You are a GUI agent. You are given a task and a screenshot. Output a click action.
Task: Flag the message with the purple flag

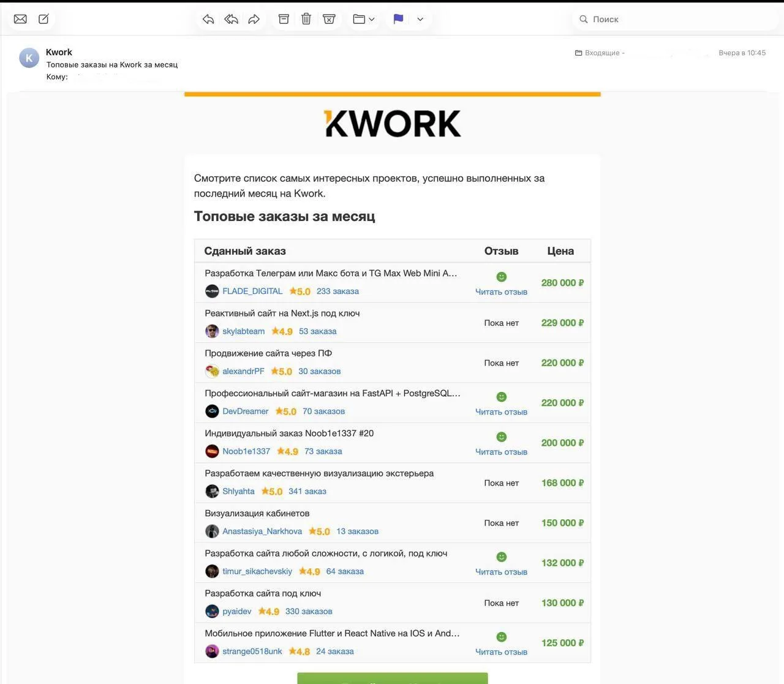pyautogui.click(x=398, y=19)
